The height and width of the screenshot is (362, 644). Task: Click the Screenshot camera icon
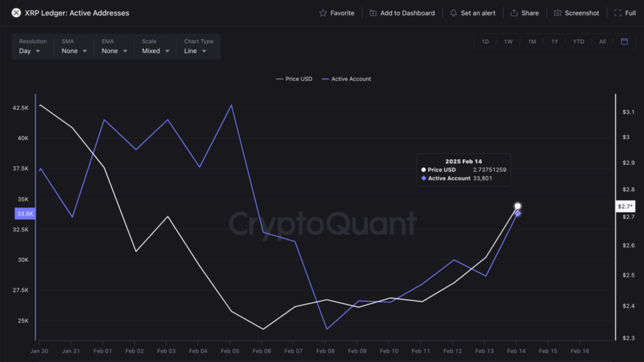(557, 13)
